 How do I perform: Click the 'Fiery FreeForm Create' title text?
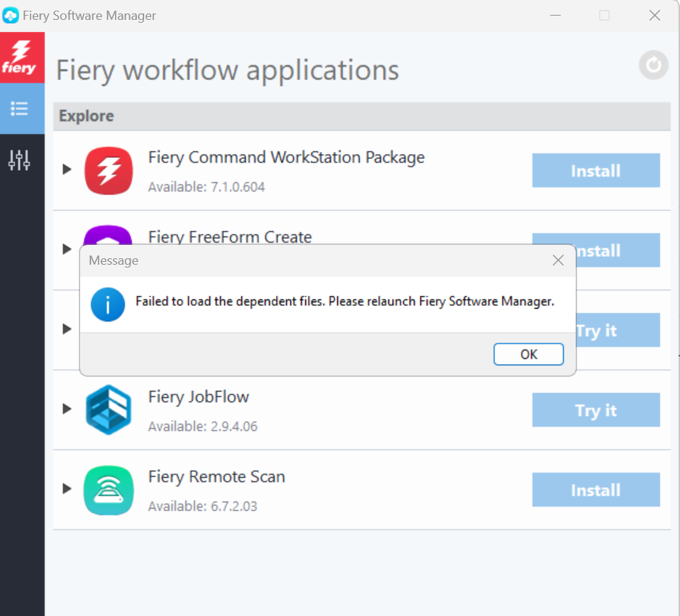(230, 237)
